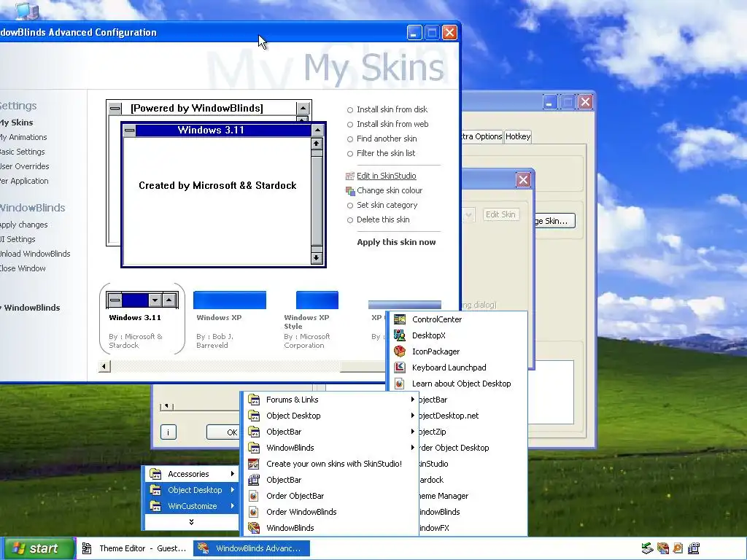Switch to the Hotkey tab in background dialog
747x560 pixels.
(518, 136)
